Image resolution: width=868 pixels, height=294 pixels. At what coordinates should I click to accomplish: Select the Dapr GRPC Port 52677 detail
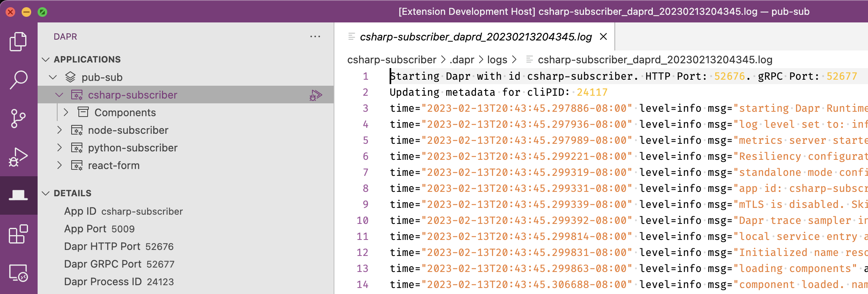(119, 264)
